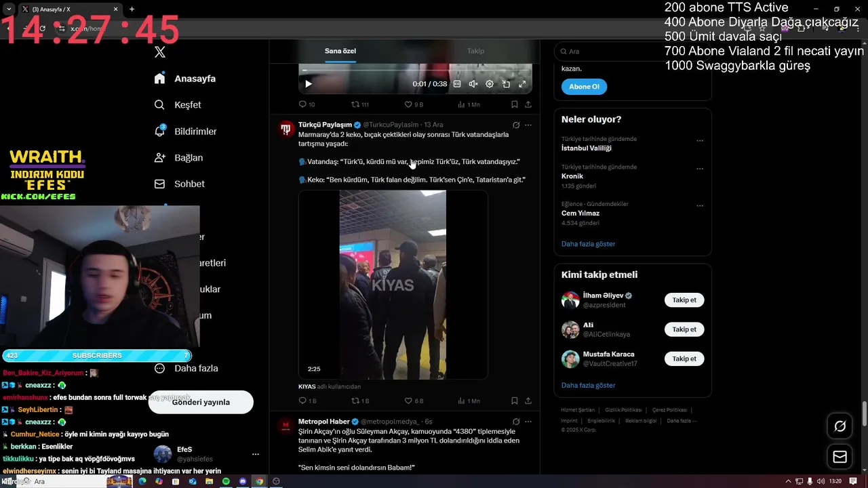Open video settings gear on the top video
868x488 pixels.
coord(490,84)
